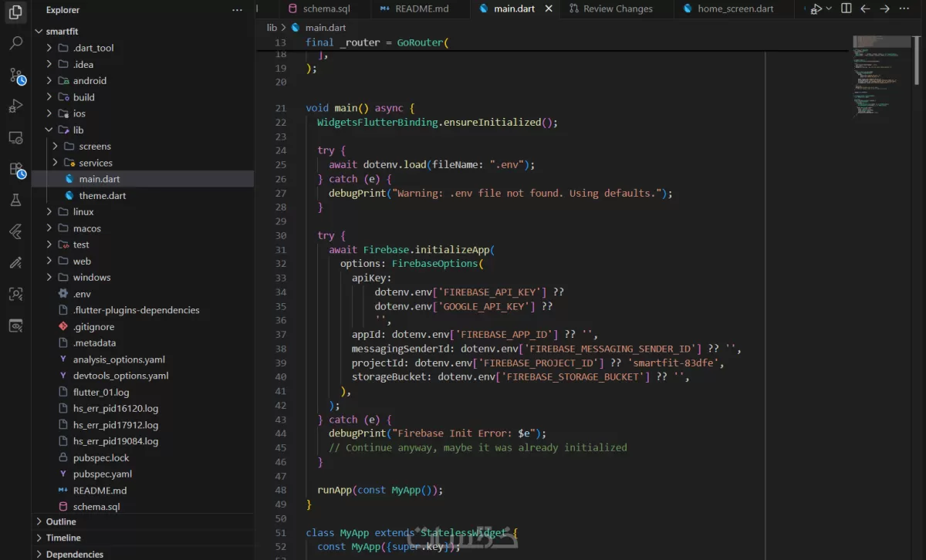Open the Run and Debug view
Viewport: 926px width, 560px height.
coord(15,106)
